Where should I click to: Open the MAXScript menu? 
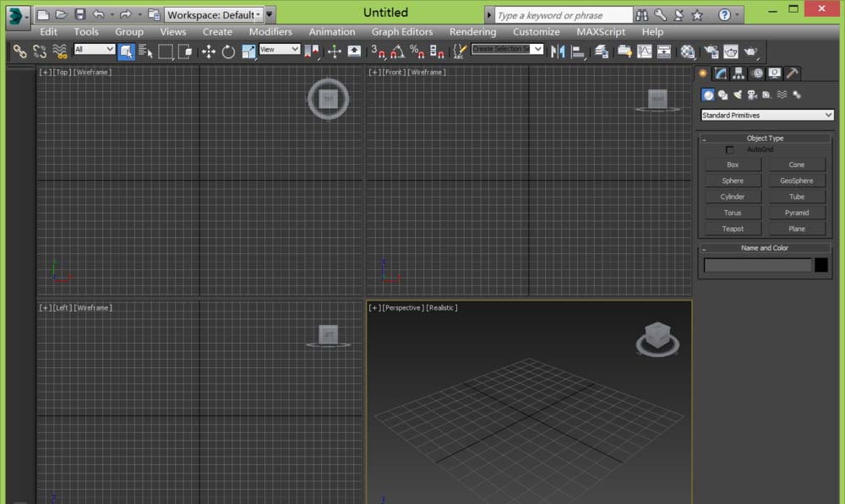point(601,32)
